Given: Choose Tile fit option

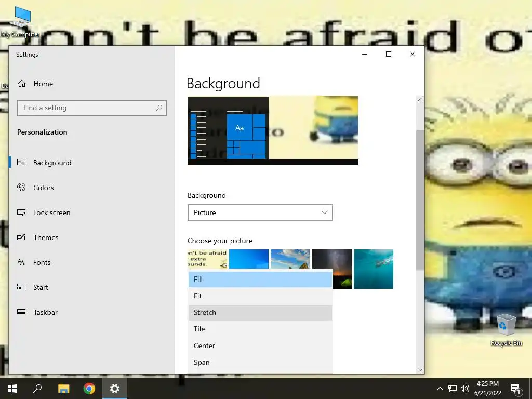Looking at the screenshot, I should coord(260,329).
